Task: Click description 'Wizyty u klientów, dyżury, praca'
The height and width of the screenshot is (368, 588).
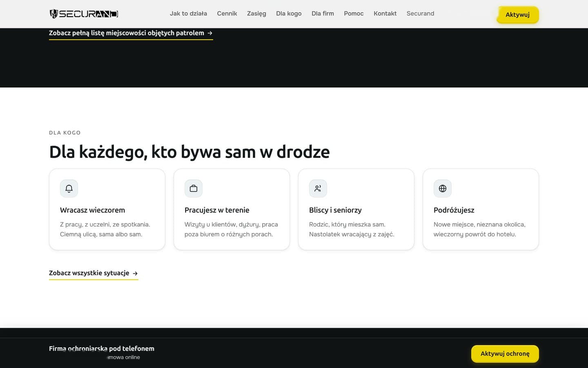Action: (x=231, y=224)
